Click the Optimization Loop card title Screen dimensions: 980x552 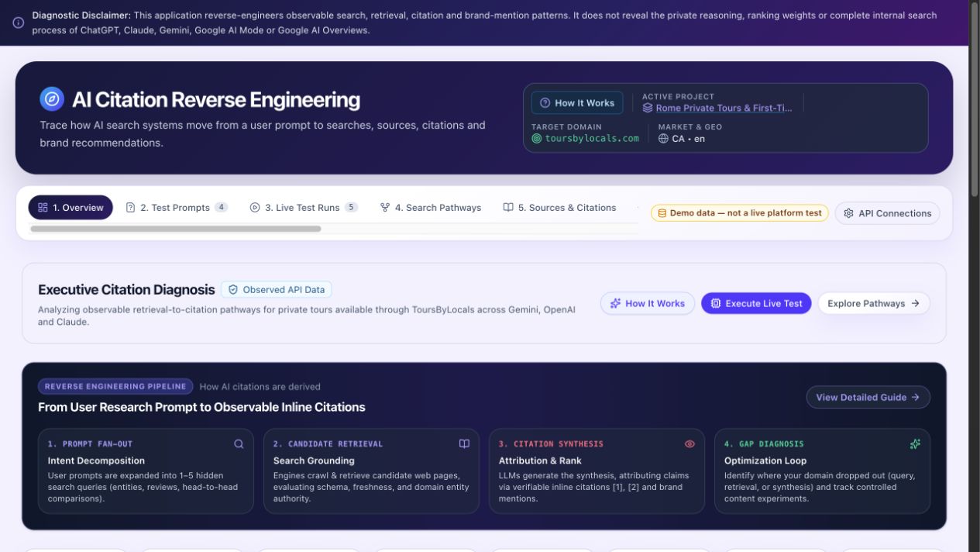(x=765, y=461)
